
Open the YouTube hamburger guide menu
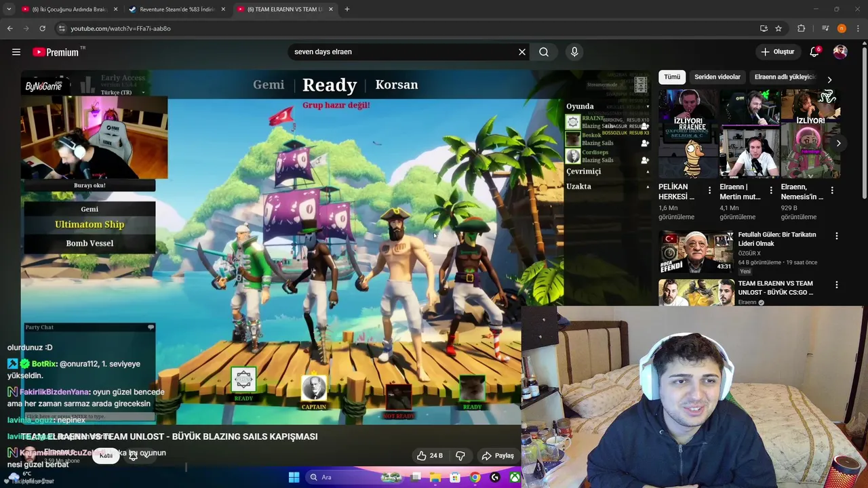(16, 52)
